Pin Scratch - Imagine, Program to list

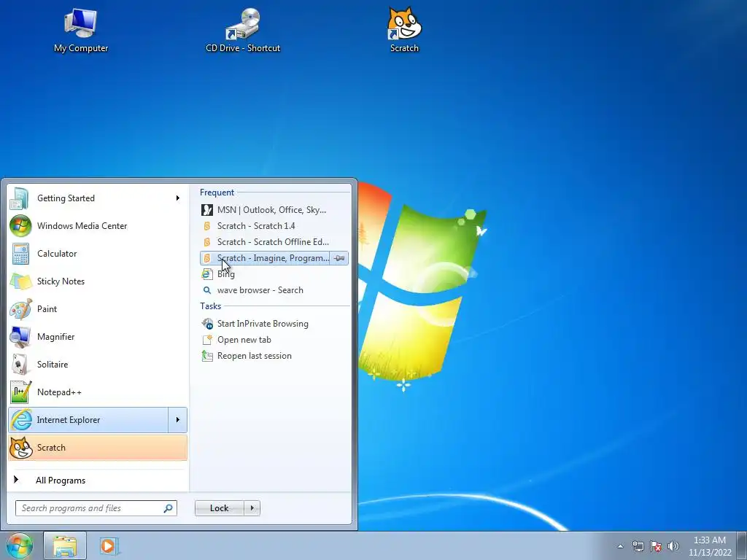(339, 258)
